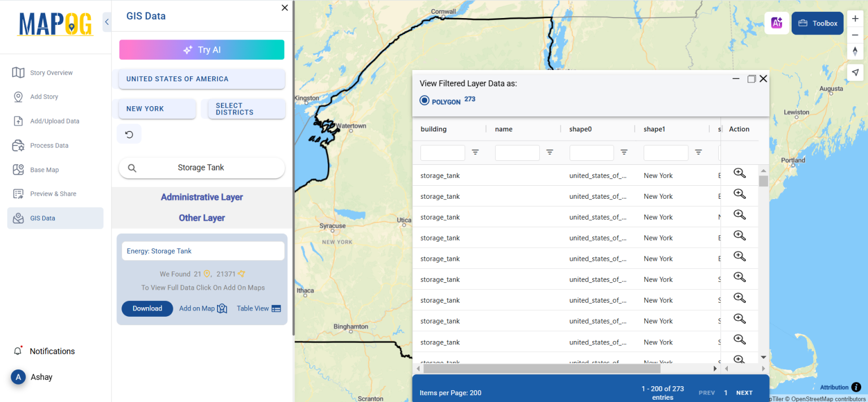Click the geolocation arrow map control

(855, 72)
